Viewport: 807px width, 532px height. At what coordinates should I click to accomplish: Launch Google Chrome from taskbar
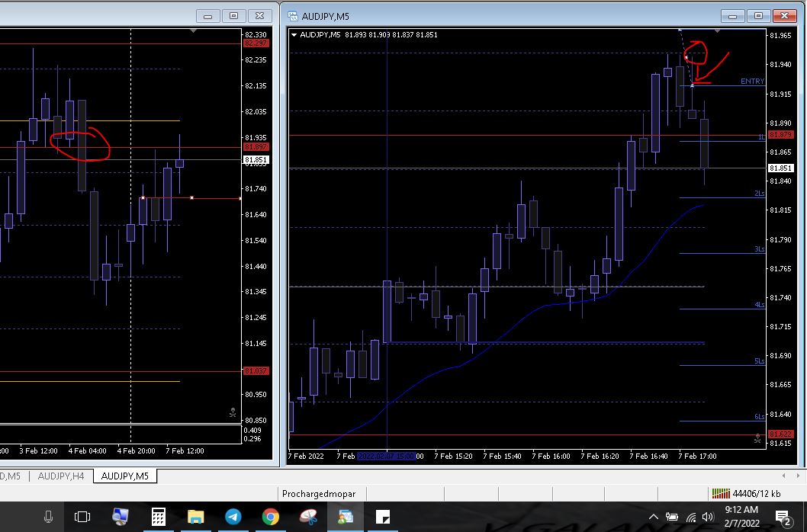[x=270, y=517]
